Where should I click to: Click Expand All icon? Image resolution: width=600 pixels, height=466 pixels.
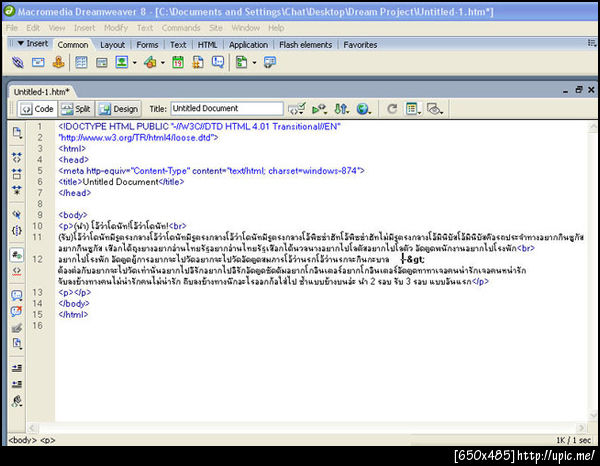(17, 190)
